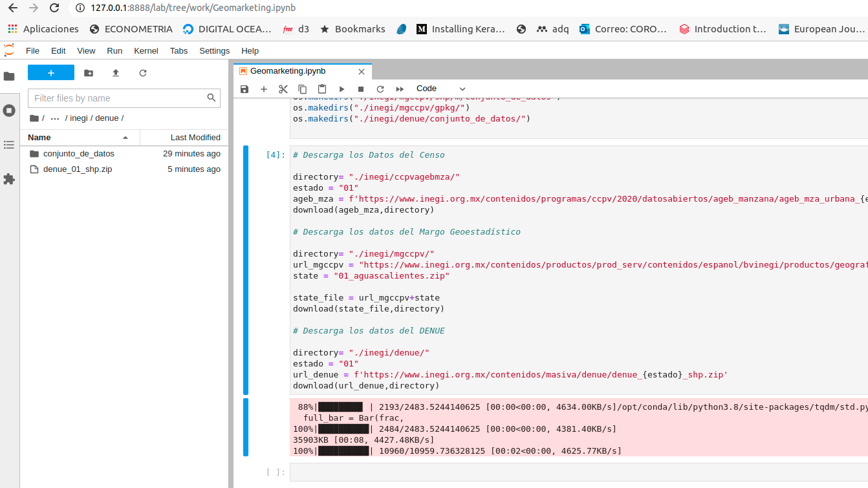Screen dimensions: 868x488
Task: Open the Code cell type dropdown
Action: coord(440,89)
